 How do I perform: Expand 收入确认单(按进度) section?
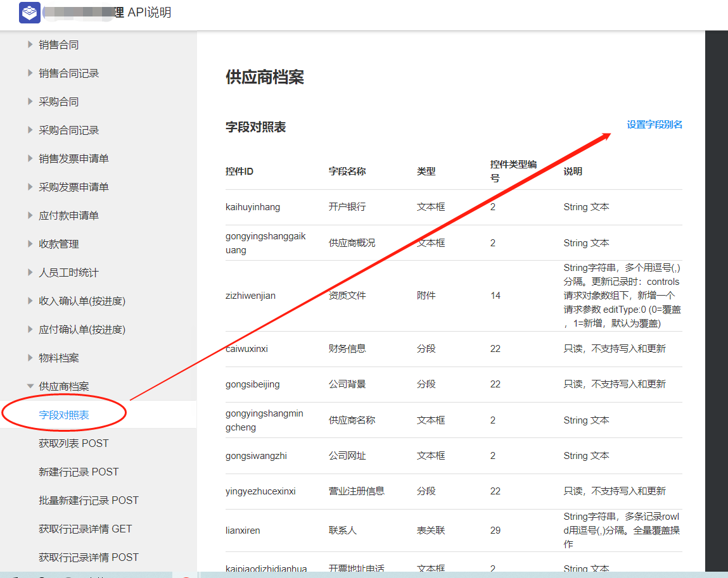click(x=30, y=301)
